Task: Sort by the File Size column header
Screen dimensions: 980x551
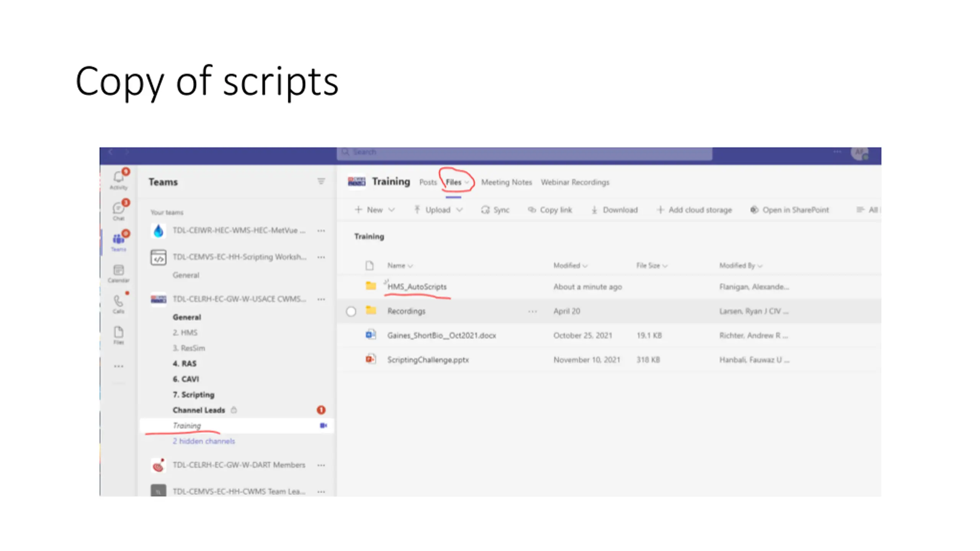Action: pos(652,266)
